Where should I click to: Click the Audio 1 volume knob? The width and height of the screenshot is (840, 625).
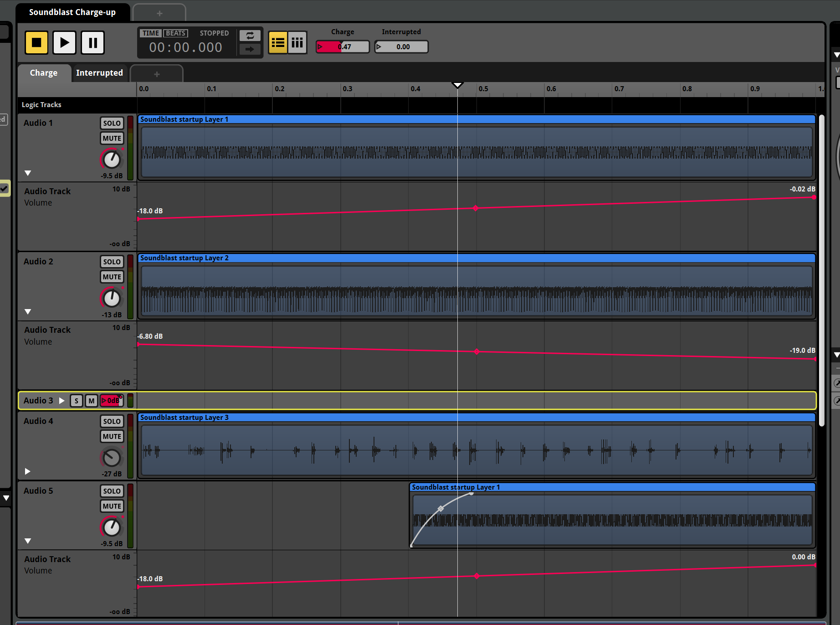click(112, 160)
